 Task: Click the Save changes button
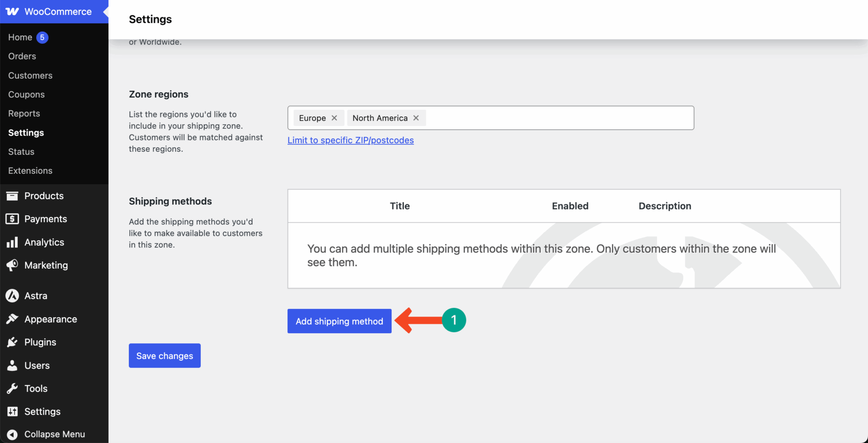click(165, 356)
